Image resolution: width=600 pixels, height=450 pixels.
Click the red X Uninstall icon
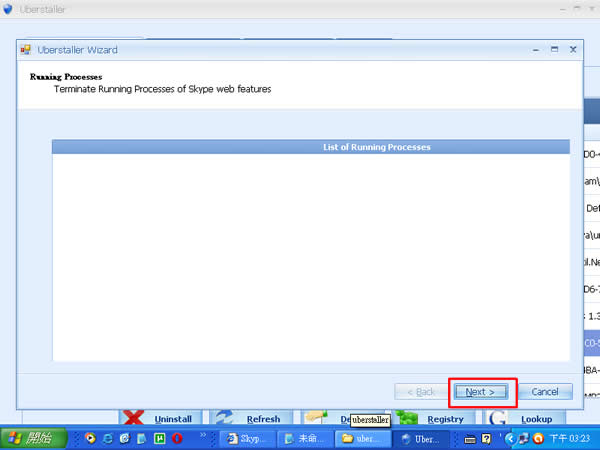point(134,417)
